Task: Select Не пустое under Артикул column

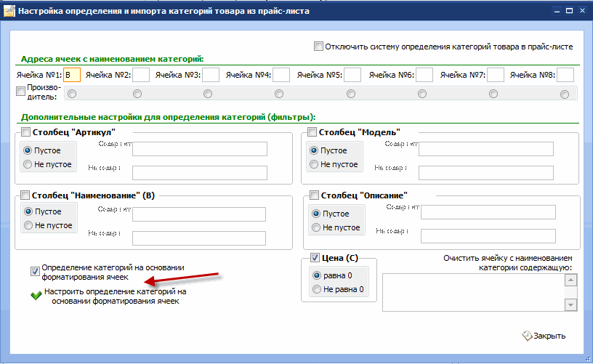Action: pos(28,164)
